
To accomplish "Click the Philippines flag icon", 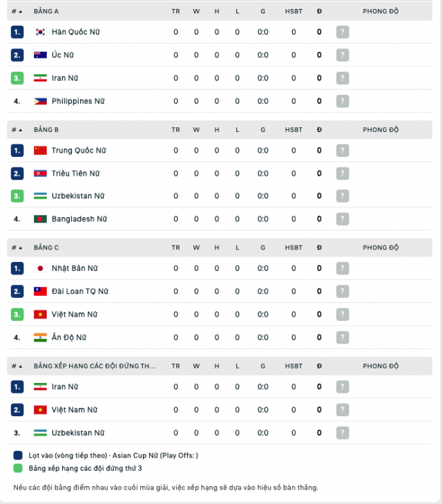I will pyautogui.click(x=40, y=101).
